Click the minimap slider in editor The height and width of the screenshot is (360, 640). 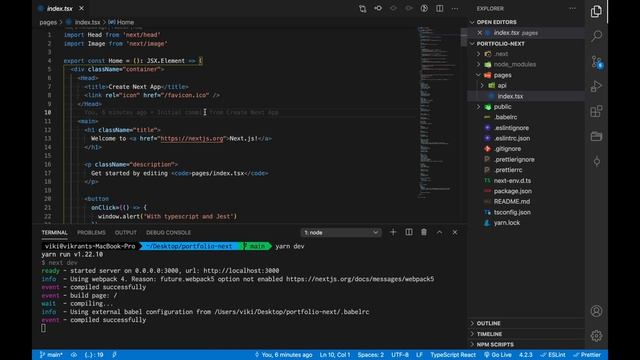click(x=464, y=38)
